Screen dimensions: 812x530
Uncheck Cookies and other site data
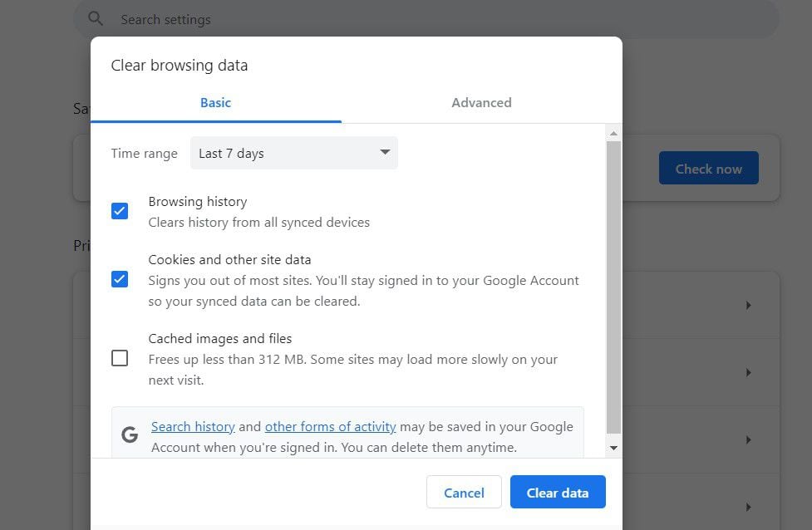point(120,279)
